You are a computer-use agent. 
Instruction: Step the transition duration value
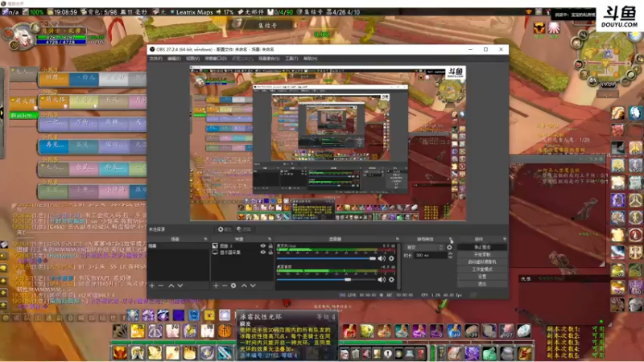pos(450,255)
